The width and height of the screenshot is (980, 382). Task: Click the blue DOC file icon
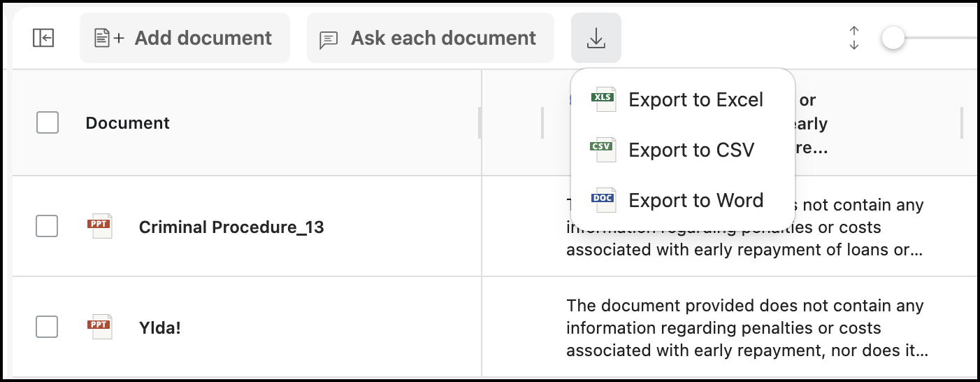603,200
